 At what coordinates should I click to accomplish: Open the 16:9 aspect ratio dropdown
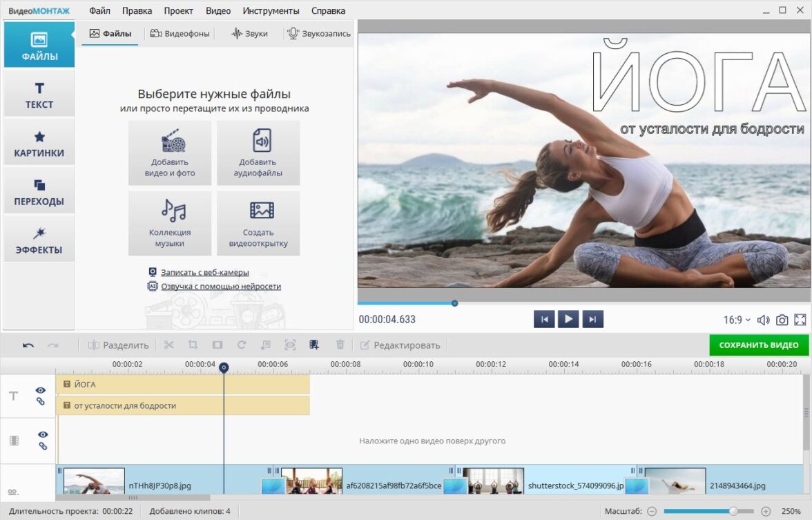(736, 320)
